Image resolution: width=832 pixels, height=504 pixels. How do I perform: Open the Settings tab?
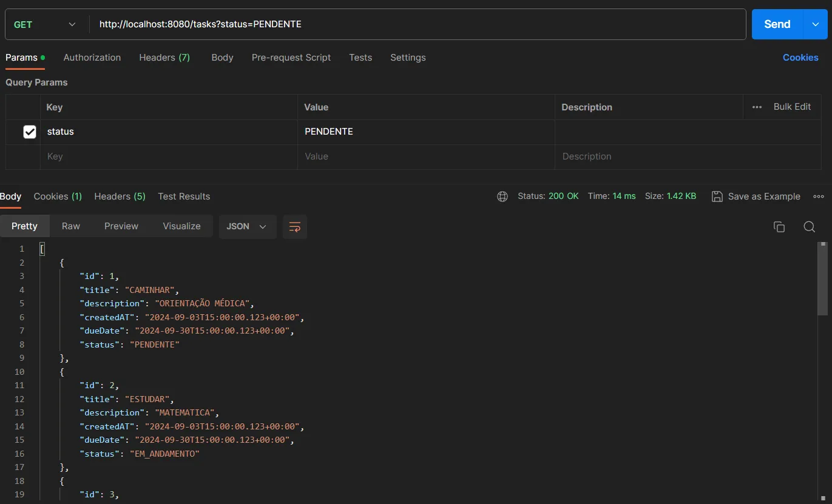click(x=408, y=58)
